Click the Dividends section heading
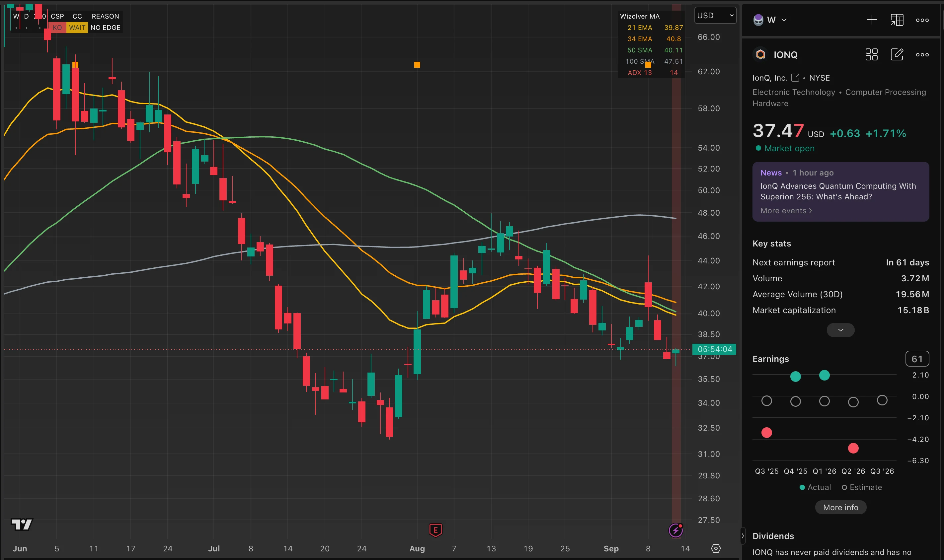The height and width of the screenshot is (560, 944). [773, 536]
